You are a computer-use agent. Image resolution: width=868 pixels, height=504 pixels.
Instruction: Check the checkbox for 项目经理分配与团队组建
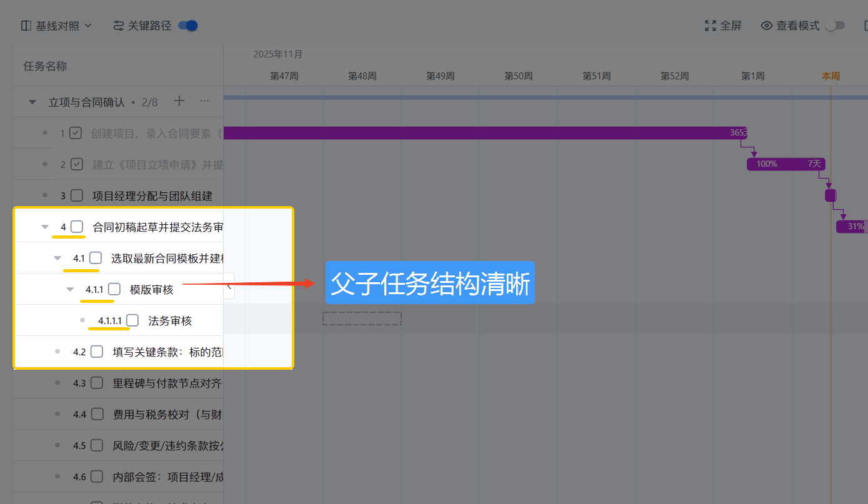click(76, 195)
